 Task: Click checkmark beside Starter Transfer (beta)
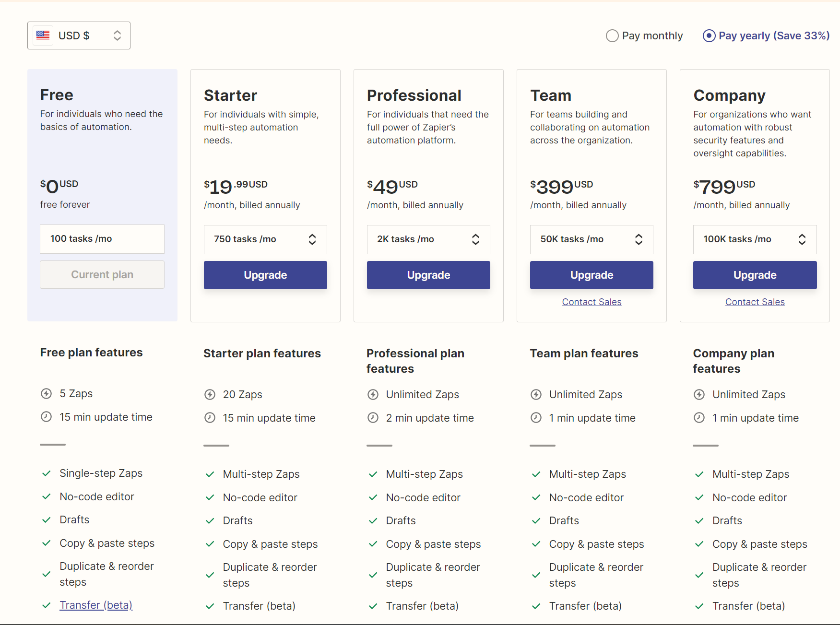click(210, 606)
